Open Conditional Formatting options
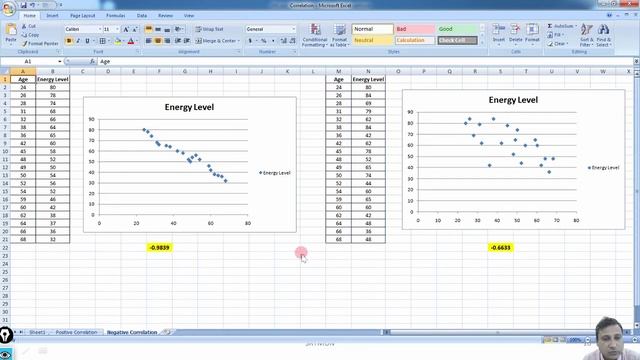The image size is (640, 360). [315, 35]
